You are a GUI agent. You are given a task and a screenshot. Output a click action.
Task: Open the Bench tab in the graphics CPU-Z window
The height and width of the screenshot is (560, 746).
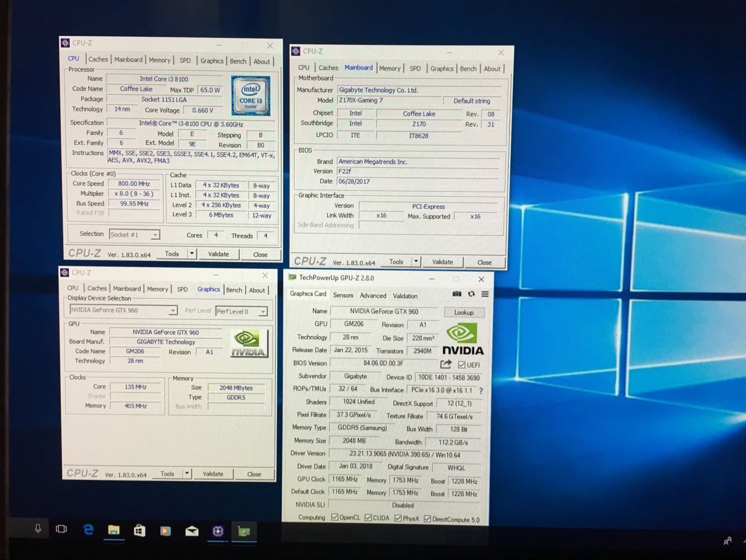(234, 290)
